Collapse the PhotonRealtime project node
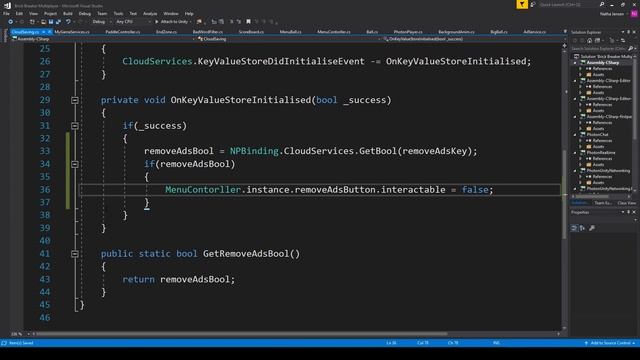The image size is (640, 360). click(x=576, y=153)
